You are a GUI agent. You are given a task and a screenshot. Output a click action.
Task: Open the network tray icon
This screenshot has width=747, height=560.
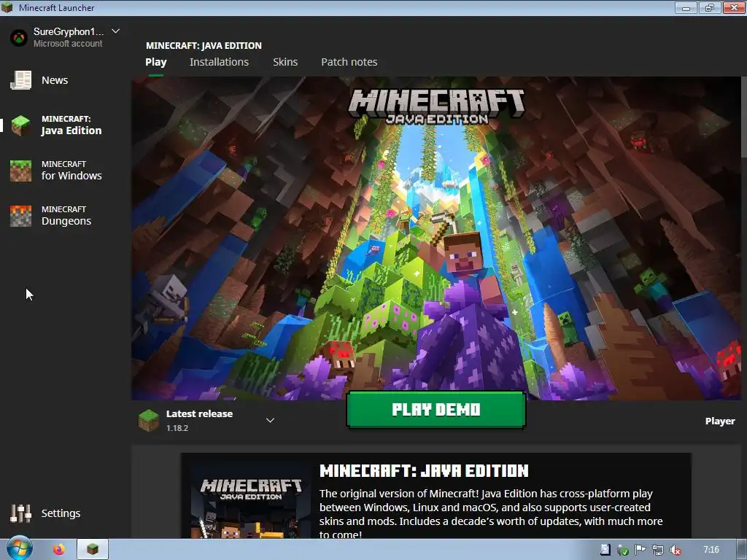click(657, 550)
